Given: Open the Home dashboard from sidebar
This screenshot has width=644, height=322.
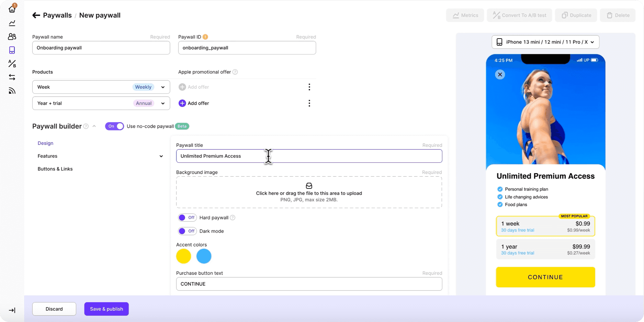Looking at the screenshot, I should pyautogui.click(x=12, y=9).
